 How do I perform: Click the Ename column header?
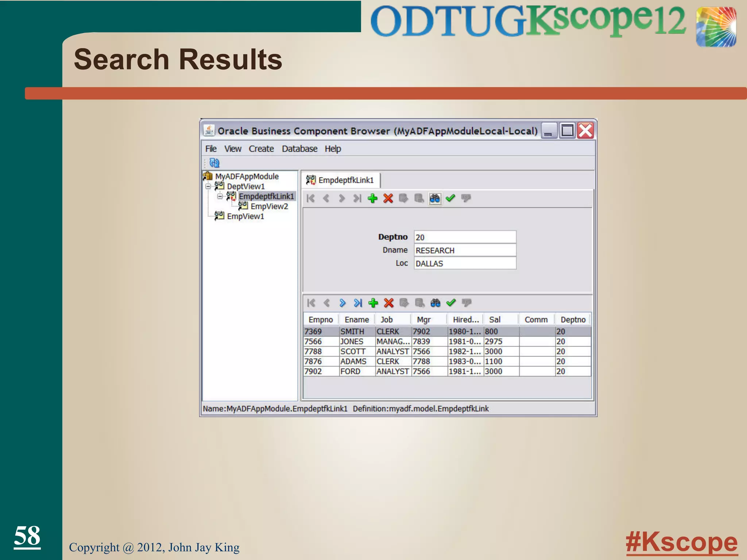[357, 320]
